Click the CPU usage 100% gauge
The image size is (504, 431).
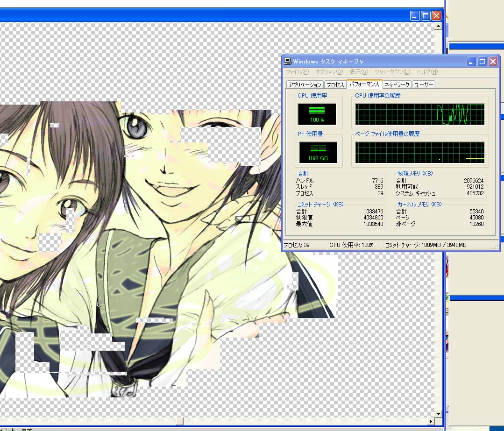tap(317, 114)
